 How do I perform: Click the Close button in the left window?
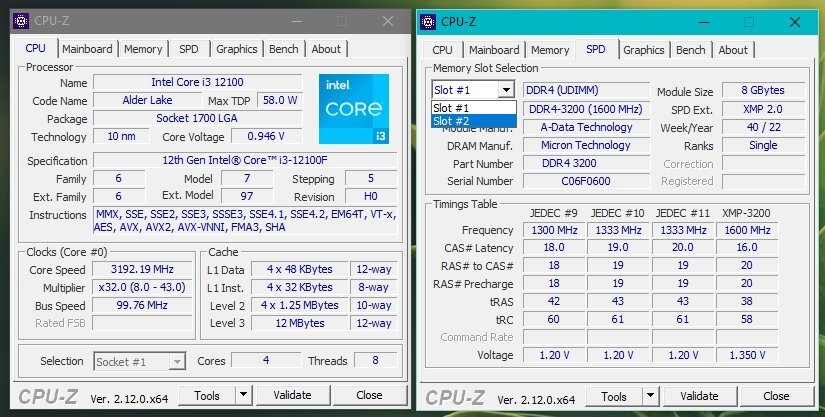[x=369, y=395]
